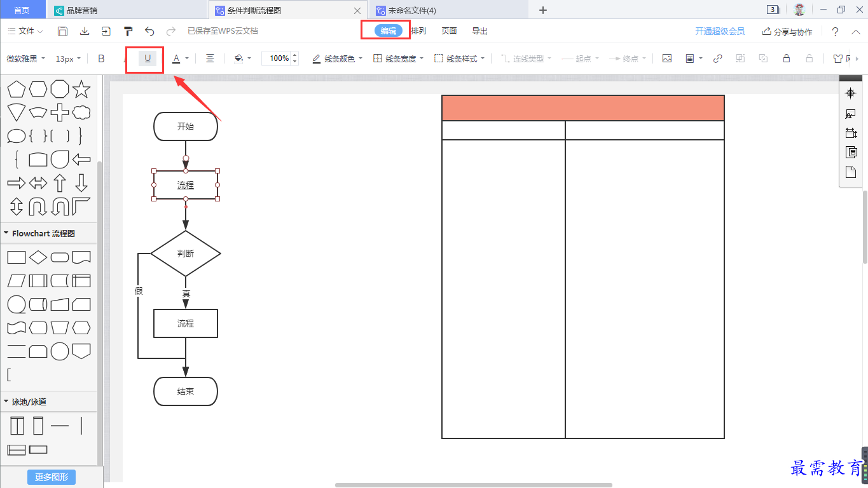Increase zoom with the up stepper arrow
The image size is (868, 488).
click(x=294, y=55)
